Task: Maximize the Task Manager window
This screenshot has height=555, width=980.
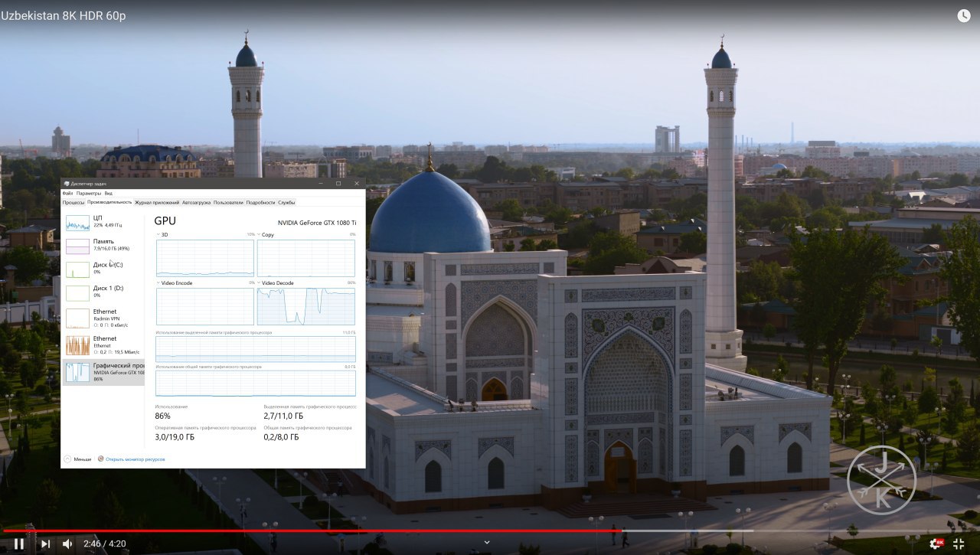Action: (338, 184)
